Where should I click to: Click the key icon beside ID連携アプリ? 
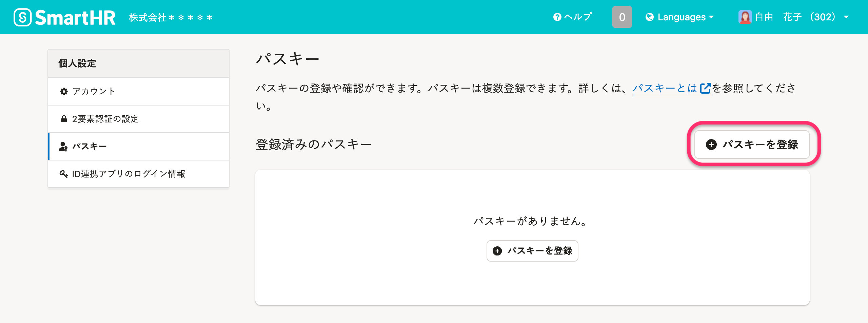pos(63,174)
